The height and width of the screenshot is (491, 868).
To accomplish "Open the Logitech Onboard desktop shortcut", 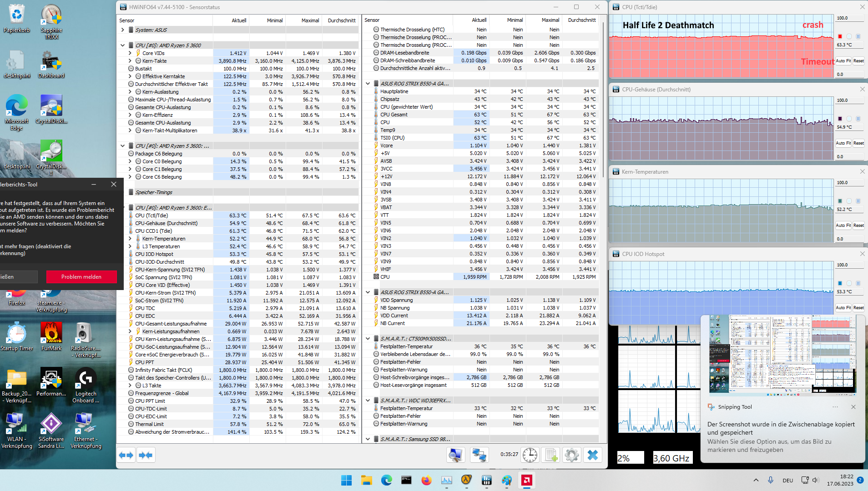I will click(86, 386).
